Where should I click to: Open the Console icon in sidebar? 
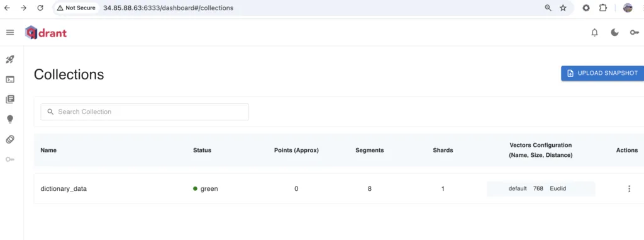(10, 79)
